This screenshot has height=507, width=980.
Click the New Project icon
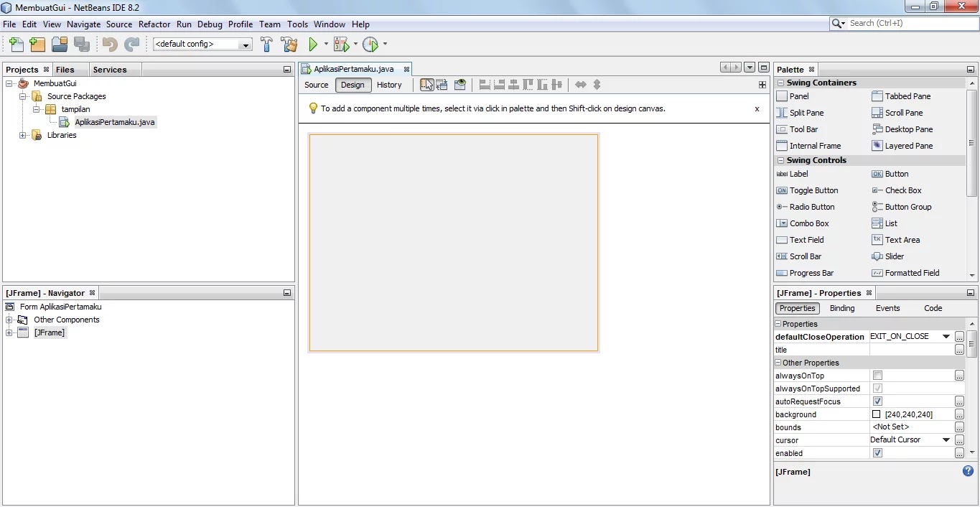pyautogui.click(x=37, y=44)
